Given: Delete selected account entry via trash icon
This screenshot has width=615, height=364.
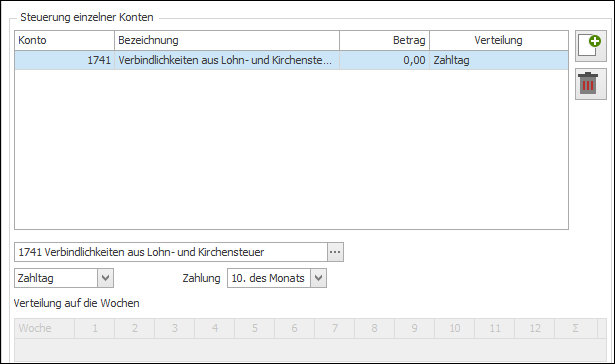Looking at the screenshot, I should [x=591, y=84].
